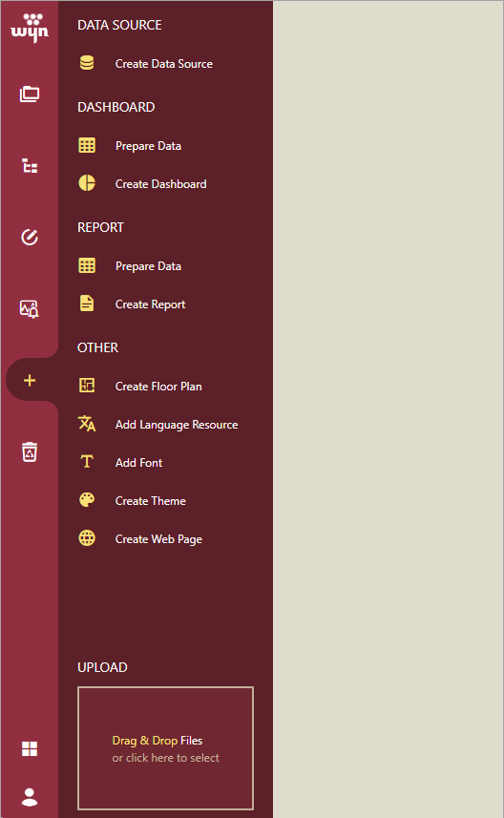Viewport: 504px width, 818px height.
Task: Click the Wyn logo in the sidebar
Action: (x=30, y=29)
